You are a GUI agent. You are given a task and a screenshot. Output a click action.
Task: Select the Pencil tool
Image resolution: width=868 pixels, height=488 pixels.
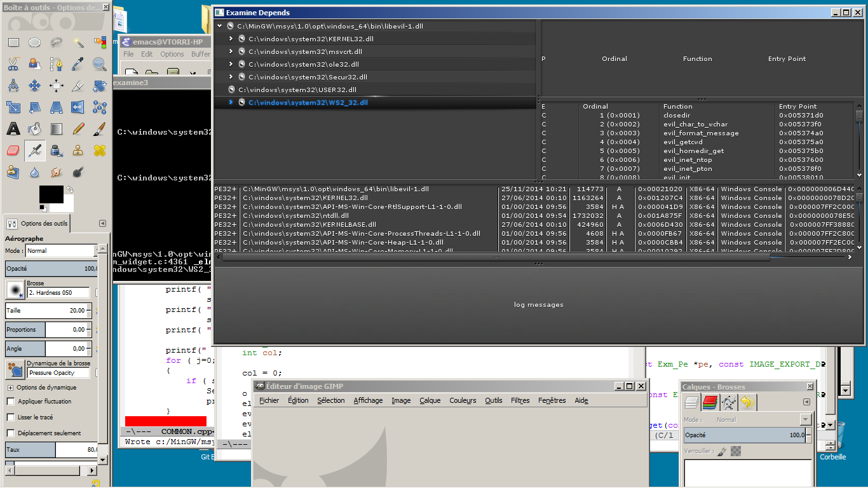[78, 129]
